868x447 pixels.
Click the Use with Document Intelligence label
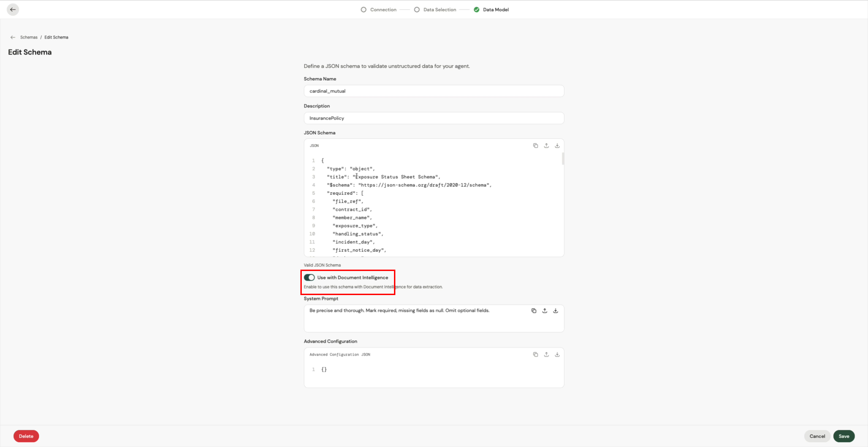click(x=353, y=277)
